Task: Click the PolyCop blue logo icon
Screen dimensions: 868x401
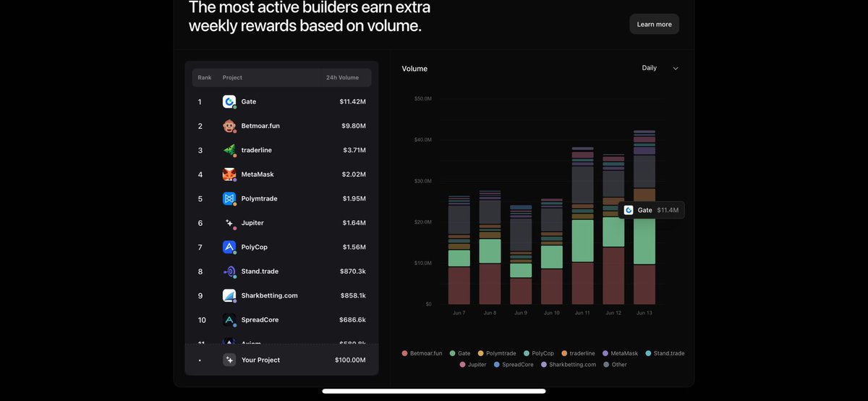Action: pos(229,248)
